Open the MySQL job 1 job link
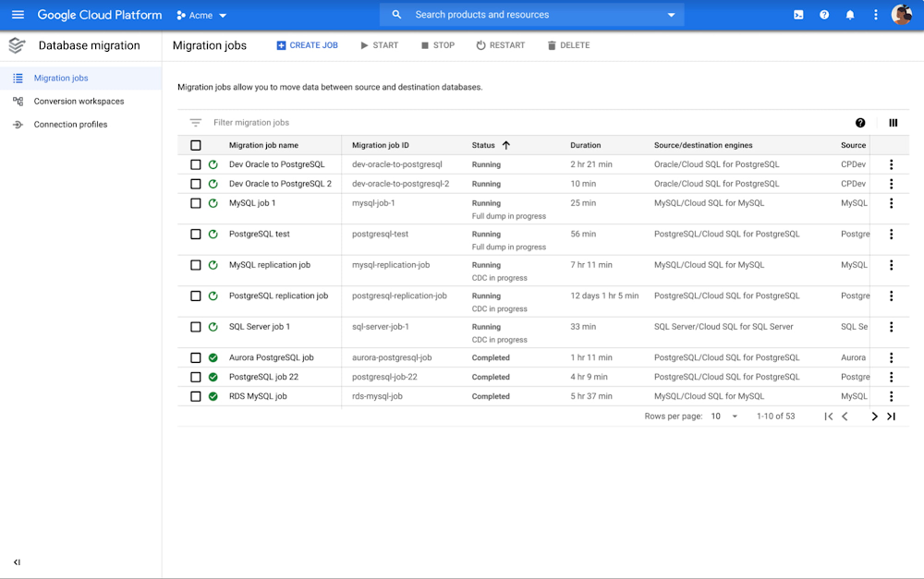924x579 pixels. (252, 203)
